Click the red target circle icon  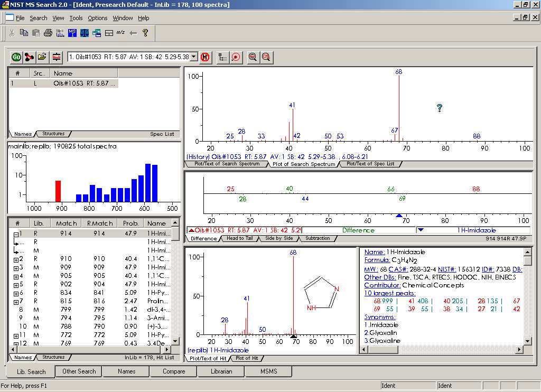point(236,57)
